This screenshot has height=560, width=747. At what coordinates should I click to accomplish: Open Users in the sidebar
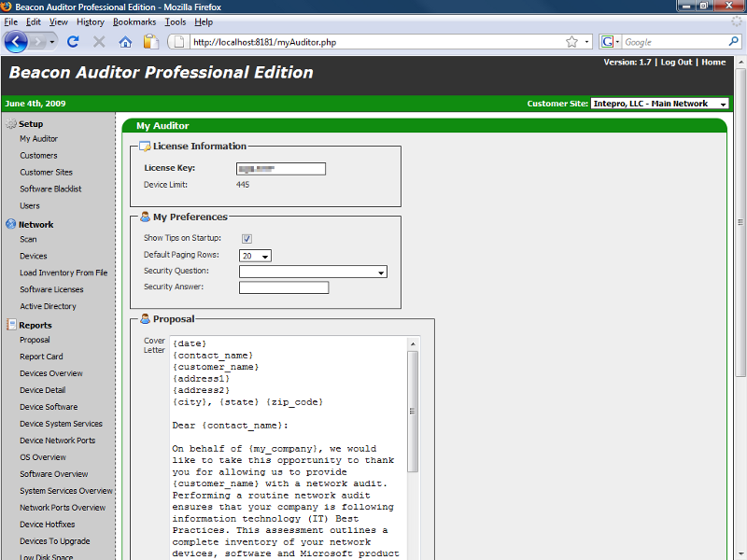30,205
